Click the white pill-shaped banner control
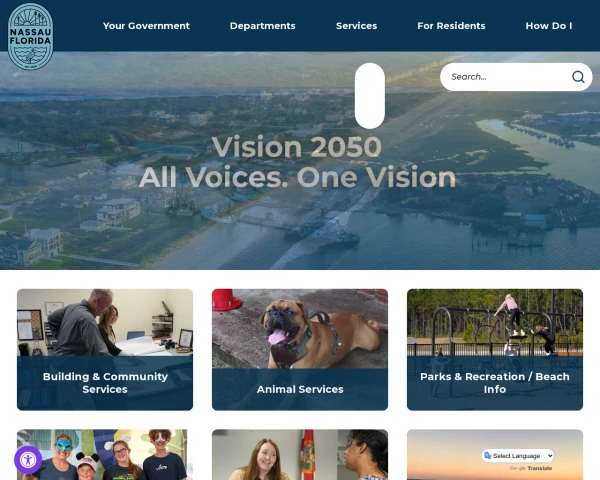The width and height of the screenshot is (600, 480). (370, 96)
